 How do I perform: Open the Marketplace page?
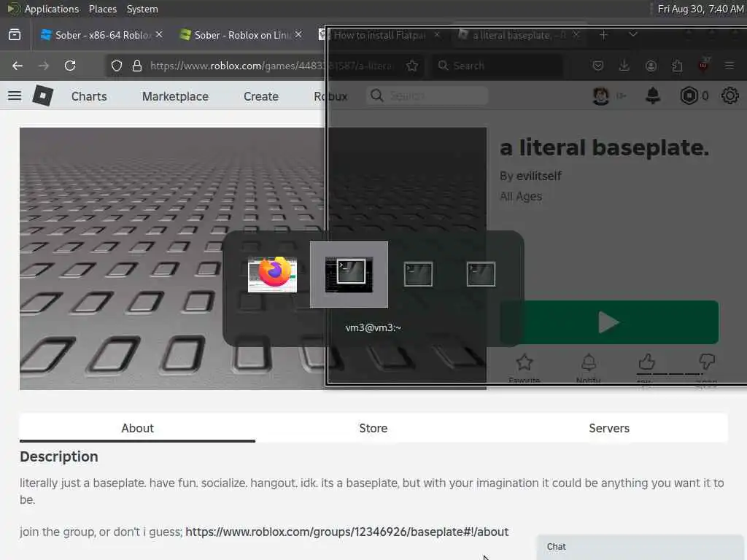(175, 96)
